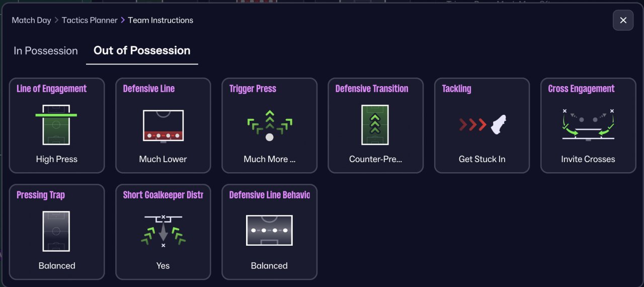
Task: Click the Trigger Press arrows icon
Action: tap(269, 125)
